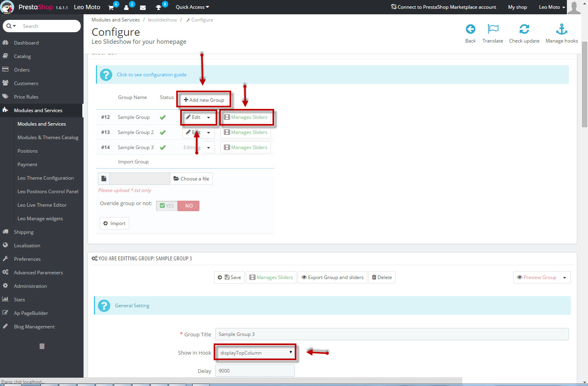
Task: Expand Editing dropdown caret for Sample Group 3
Action: [208, 148]
